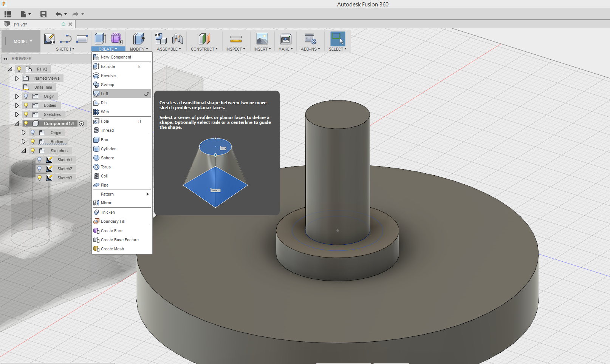Expand the Named Views folder
610x364 pixels.
tap(17, 78)
